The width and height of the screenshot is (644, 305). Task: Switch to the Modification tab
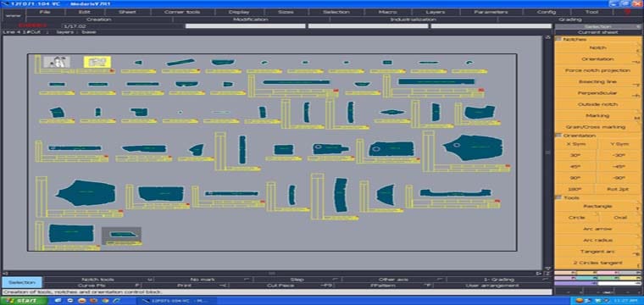(x=251, y=19)
